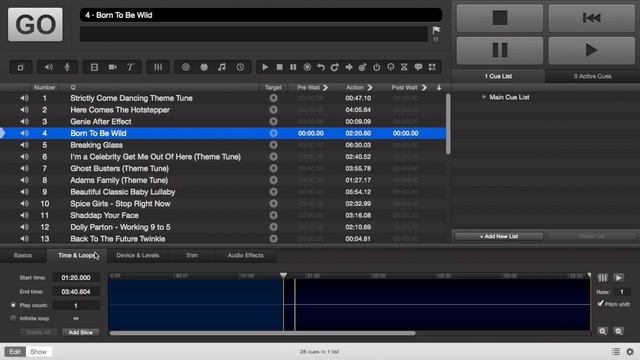This screenshot has width=640, height=360.
Task: Add a Timecode cue (clock icon)
Action: 240,67
